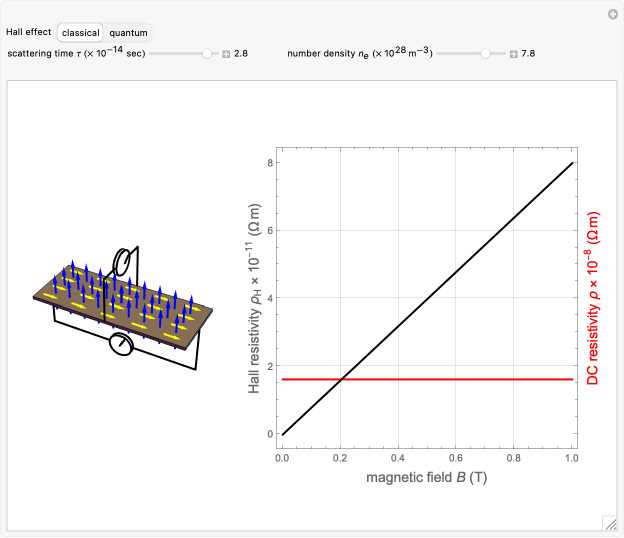Click the 2 tick on Hall resistivity axis

pos(271,366)
